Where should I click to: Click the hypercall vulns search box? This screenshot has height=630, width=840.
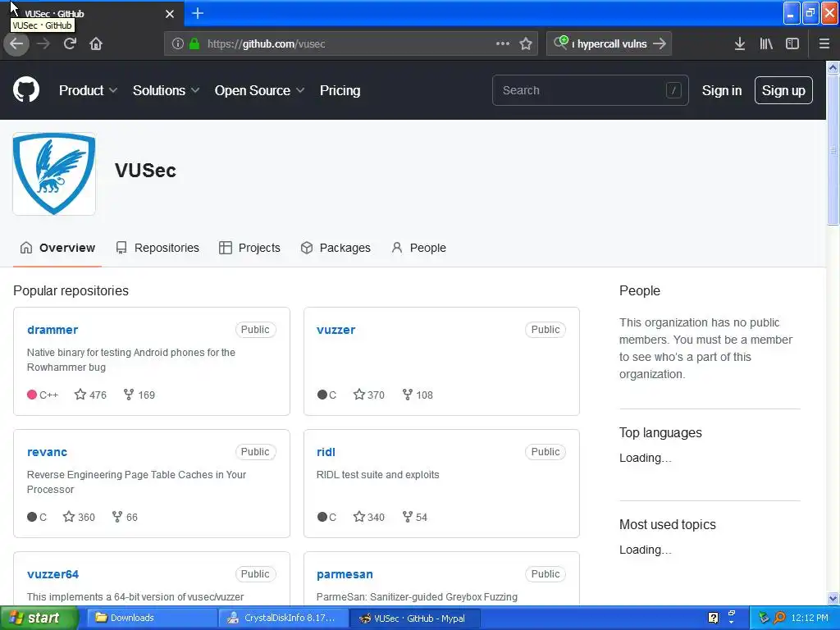coord(611,44)
